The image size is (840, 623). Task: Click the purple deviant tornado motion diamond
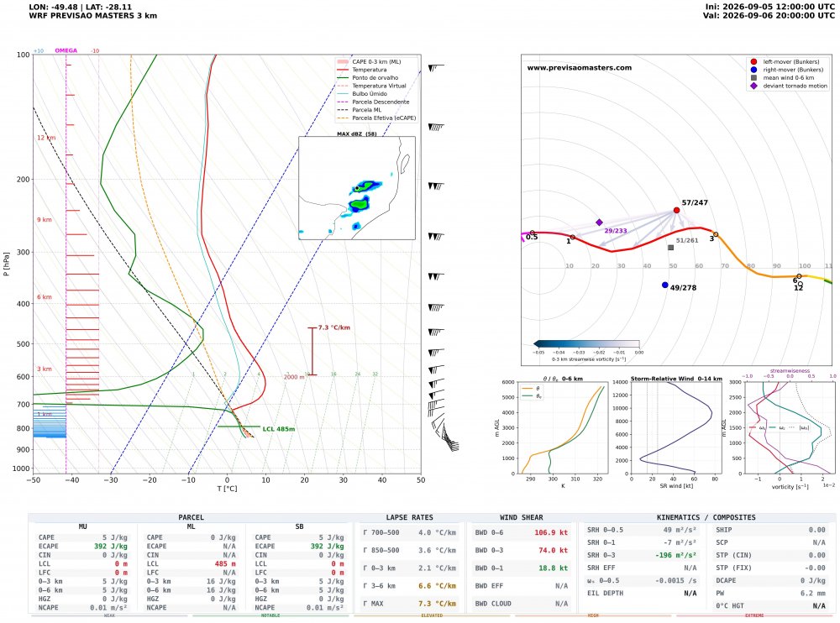[x=600, y=222]
